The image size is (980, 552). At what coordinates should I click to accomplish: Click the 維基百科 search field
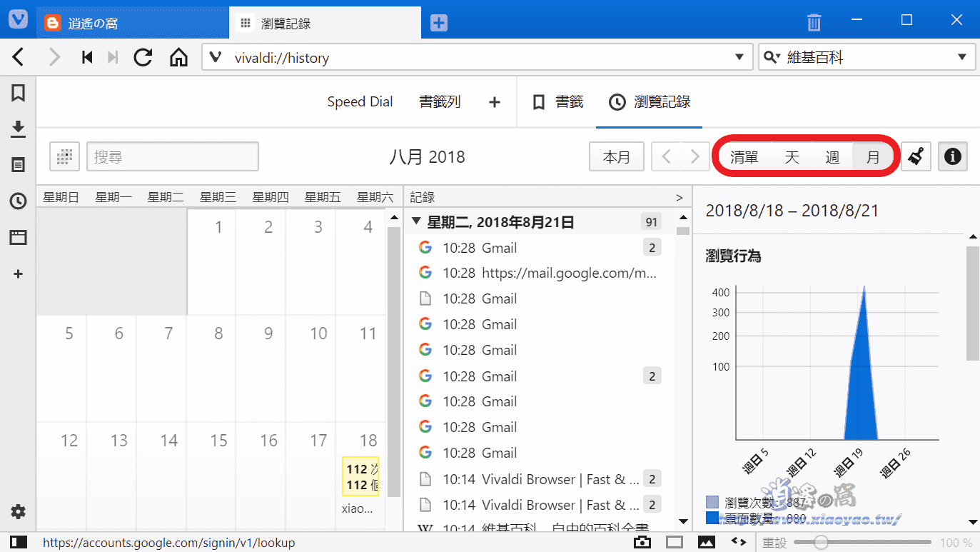867,58
